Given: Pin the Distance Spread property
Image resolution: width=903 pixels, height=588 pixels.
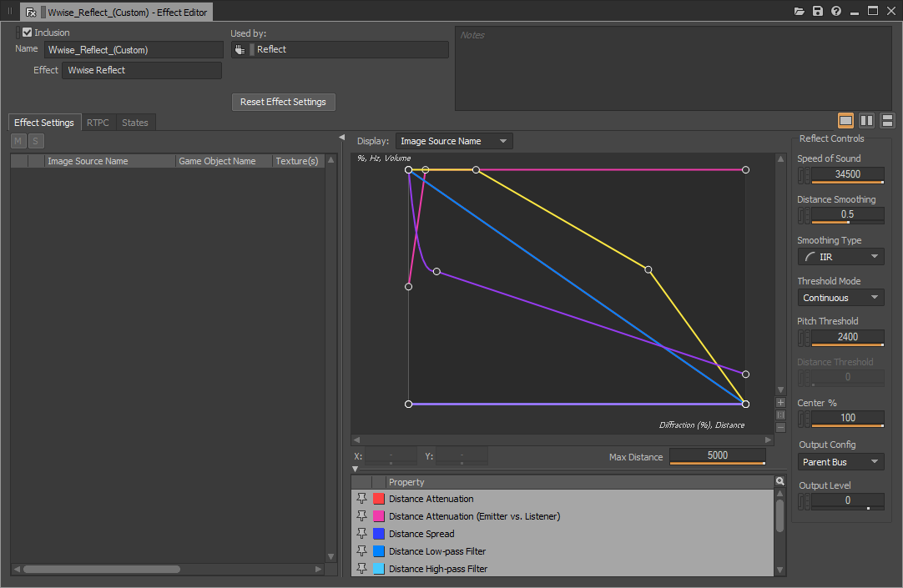Looking at the screenshot, I should 361,533.
